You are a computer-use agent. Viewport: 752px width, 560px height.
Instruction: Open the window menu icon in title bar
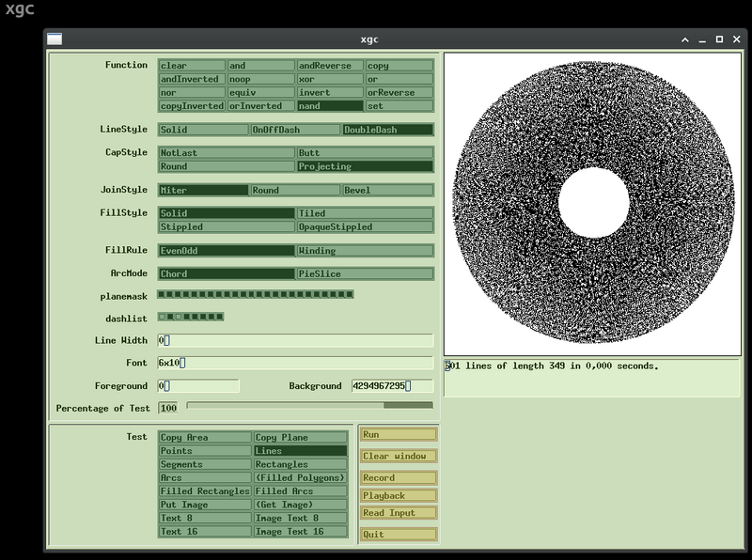pos(55,39)
